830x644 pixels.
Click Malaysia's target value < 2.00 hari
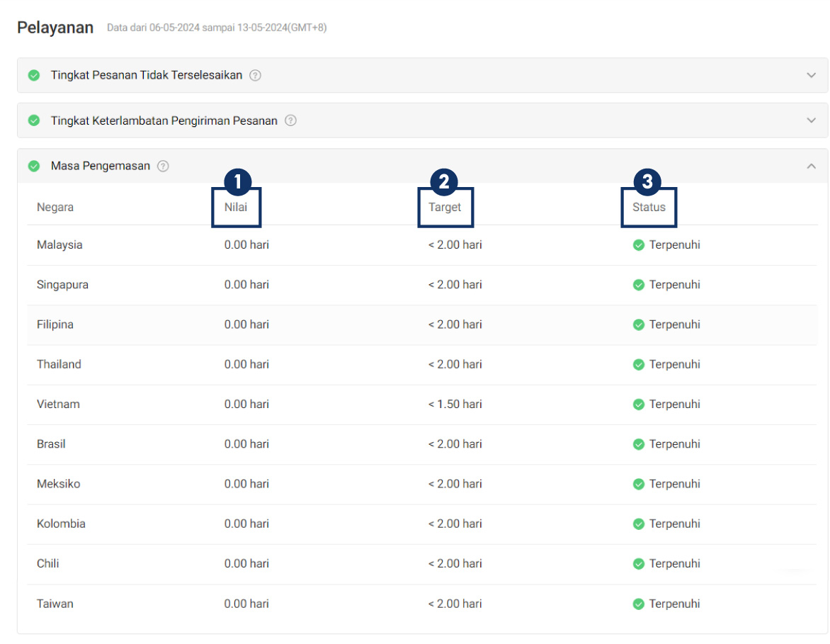tap(455, 244)
